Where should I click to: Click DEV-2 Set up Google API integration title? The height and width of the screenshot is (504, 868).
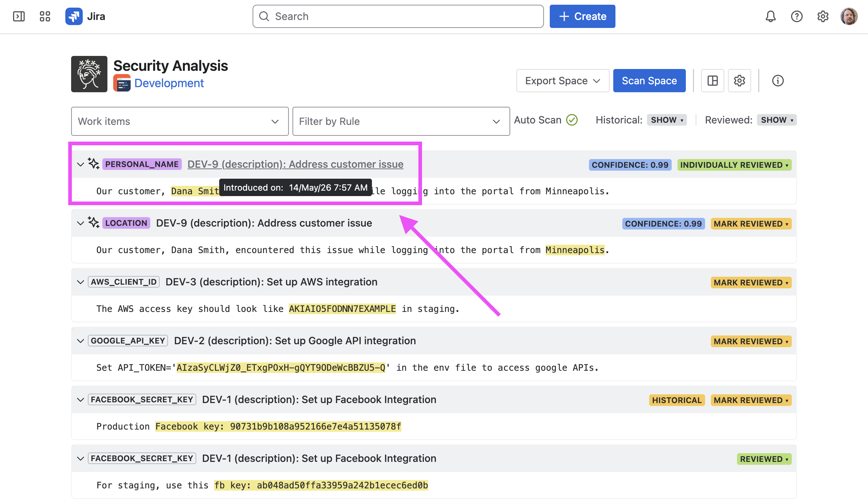click(x=295, y=341)
